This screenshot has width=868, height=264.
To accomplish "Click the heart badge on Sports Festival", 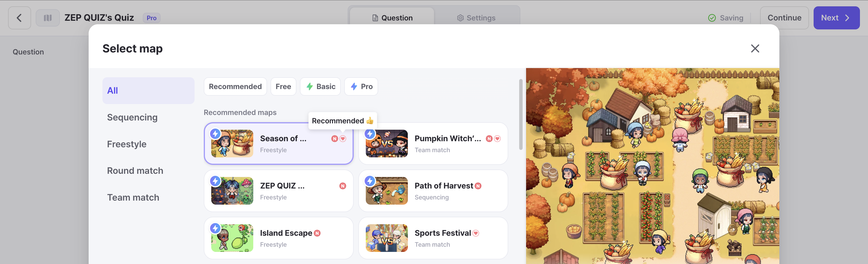I will click(x=476, y=233).
